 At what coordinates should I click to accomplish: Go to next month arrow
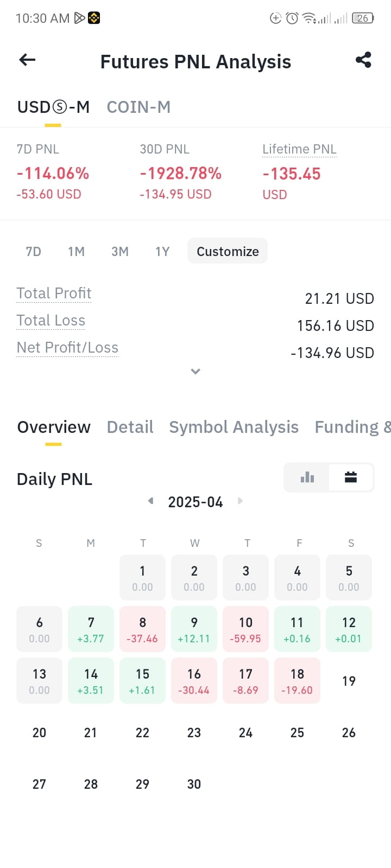coord(240,501)
